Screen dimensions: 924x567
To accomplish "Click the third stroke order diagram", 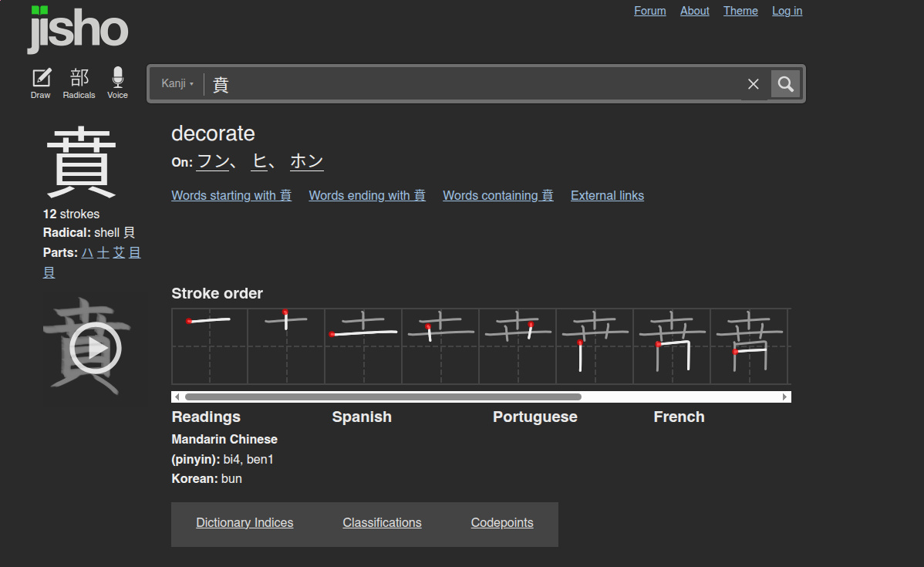I will coord(363,346).
